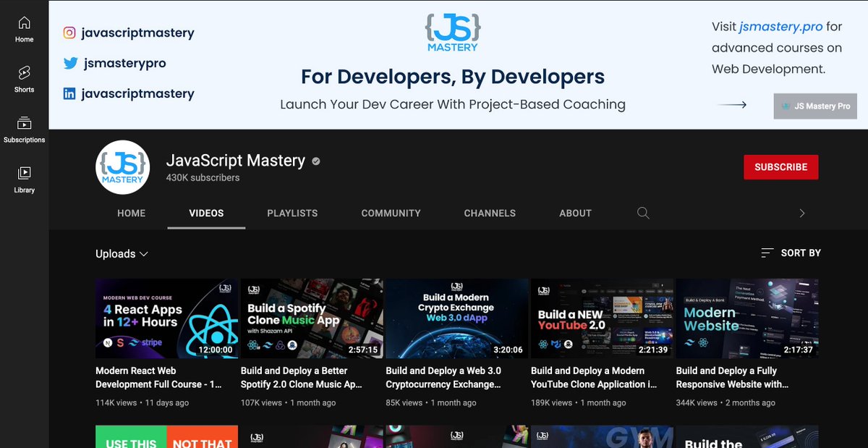Image resolution: width=868 pixels, height=448 pixels.
Task: Open the Community tab
Action: click(391, 213)
